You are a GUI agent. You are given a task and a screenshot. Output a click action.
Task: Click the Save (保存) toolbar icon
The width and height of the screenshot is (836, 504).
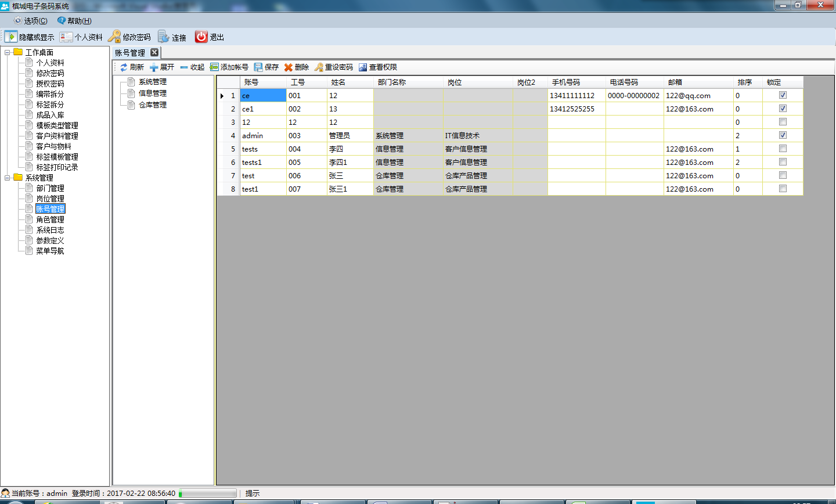[258, 67]
